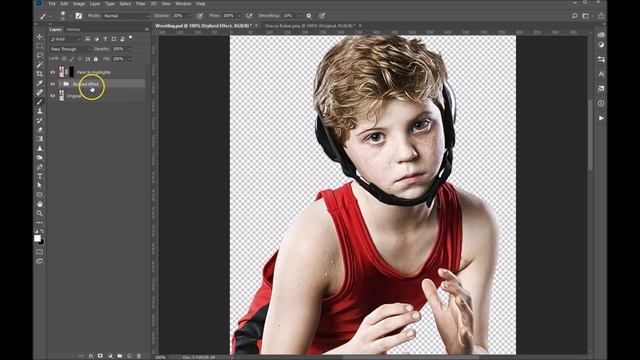
Task: Open the Actions panel play icon
Action: pyautogui.click(x=601, y=118)
